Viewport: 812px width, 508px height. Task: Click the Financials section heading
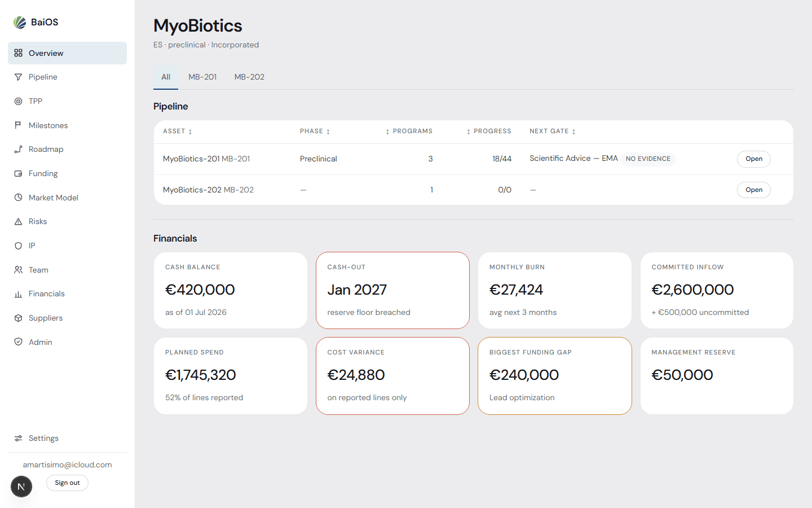175,238
